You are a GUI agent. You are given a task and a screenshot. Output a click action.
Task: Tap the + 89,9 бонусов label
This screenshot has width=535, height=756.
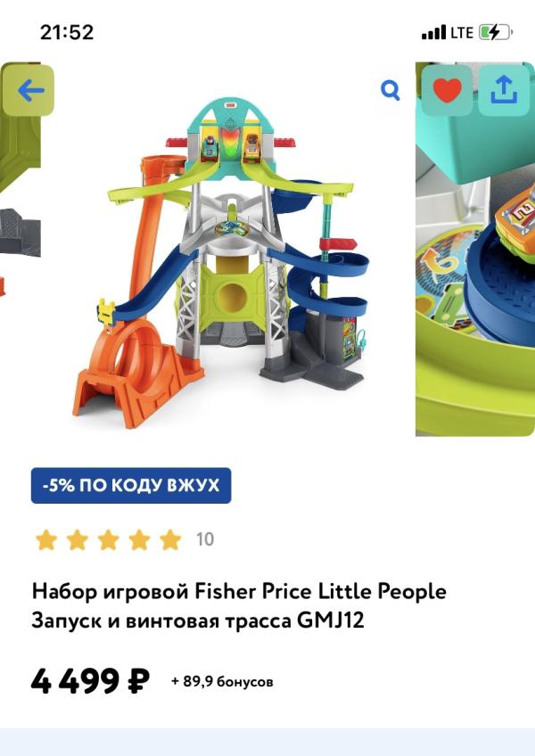[x=222, y=682]
